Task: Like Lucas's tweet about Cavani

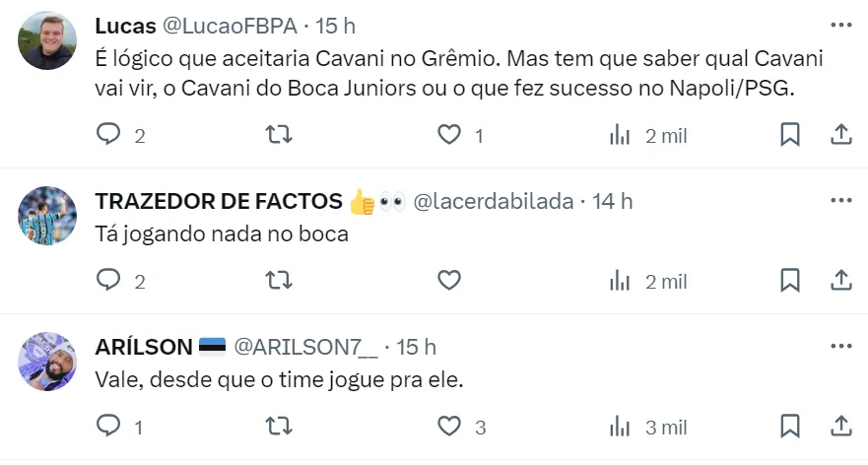Action: pos(449,135)
